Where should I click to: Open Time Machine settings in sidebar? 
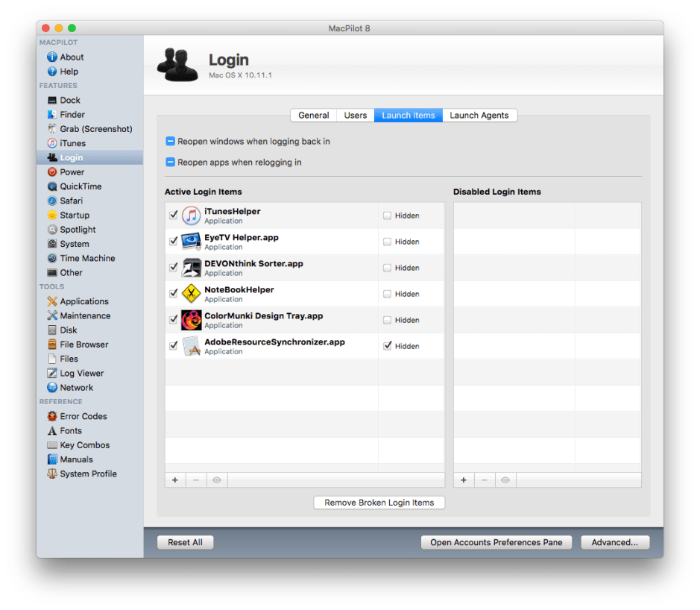(x=86, y=258)
